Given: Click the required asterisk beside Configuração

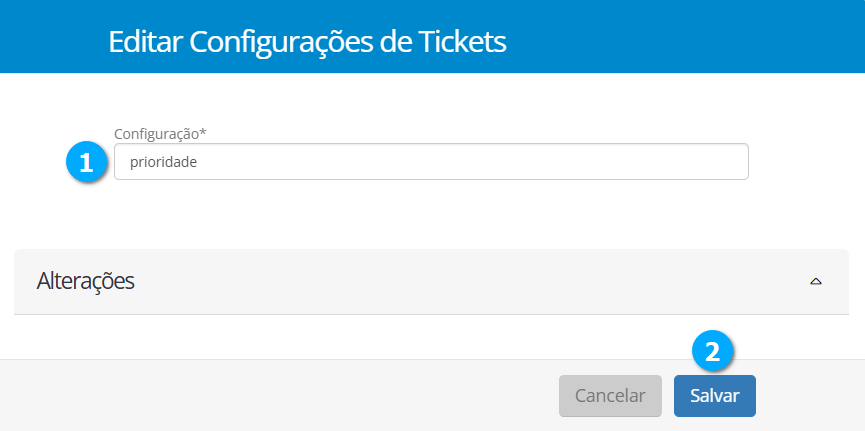Looking at the screenshot, I should [x=203, y=132].
